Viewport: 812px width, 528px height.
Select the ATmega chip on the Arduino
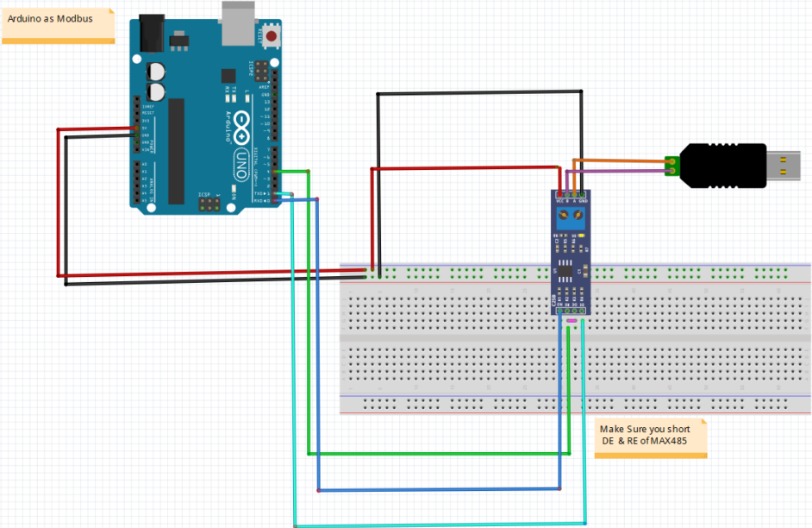[x=176, y=151]
